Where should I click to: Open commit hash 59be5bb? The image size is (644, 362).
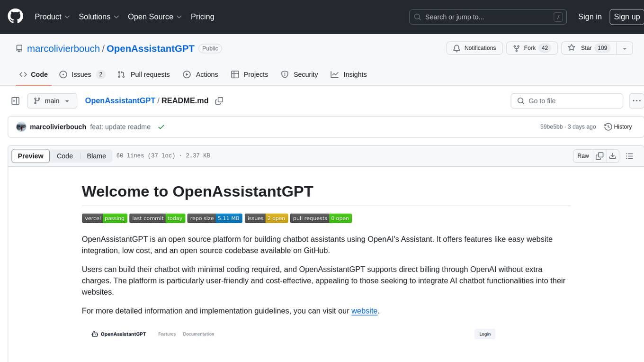click(x=551, y=127)
